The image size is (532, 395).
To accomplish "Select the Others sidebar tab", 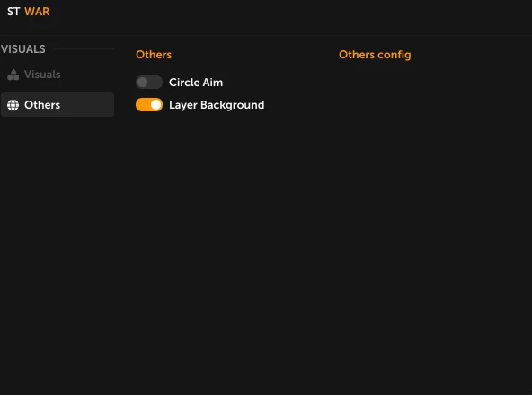I will point(58,105).
